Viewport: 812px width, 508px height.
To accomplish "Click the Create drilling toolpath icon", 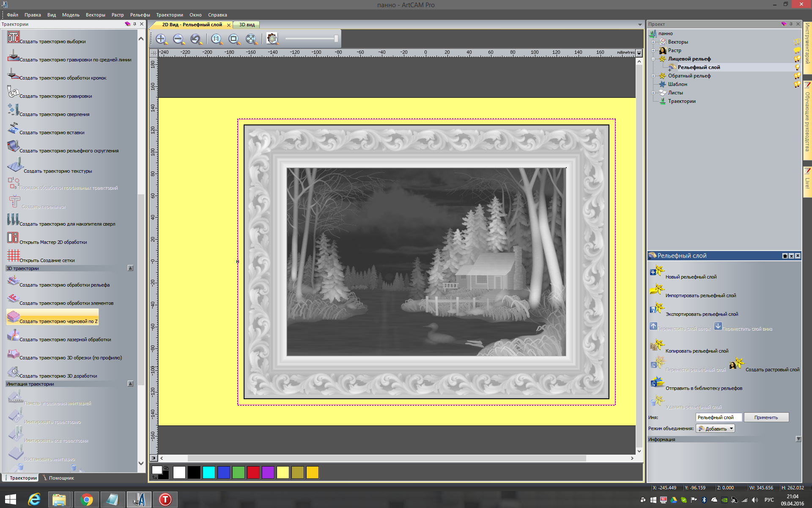I will 13,110.
